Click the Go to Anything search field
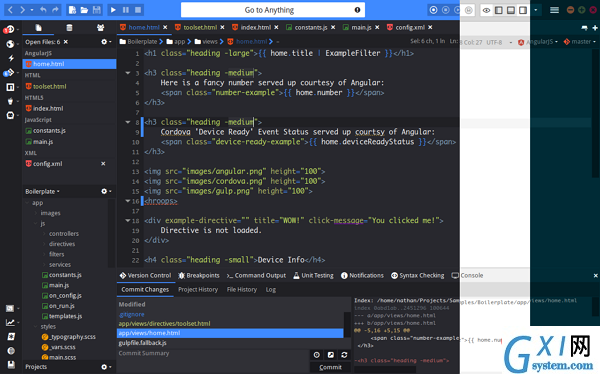The image size is (600, 374). click(273, 10)
